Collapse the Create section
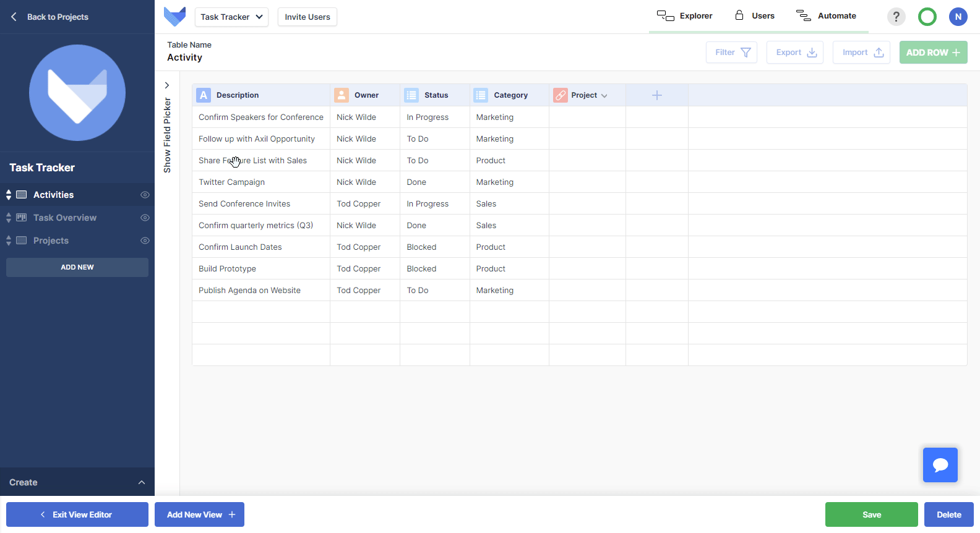 coord(142,482)
